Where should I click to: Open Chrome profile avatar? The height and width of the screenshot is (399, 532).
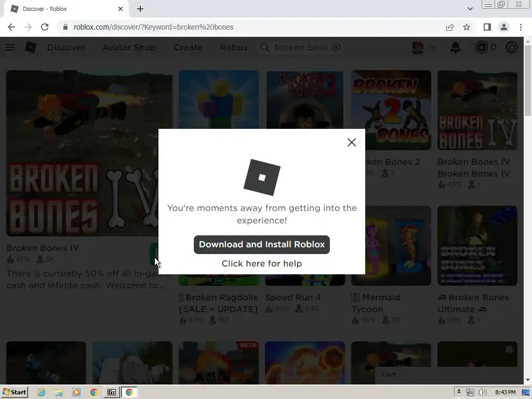pos(504,27)
